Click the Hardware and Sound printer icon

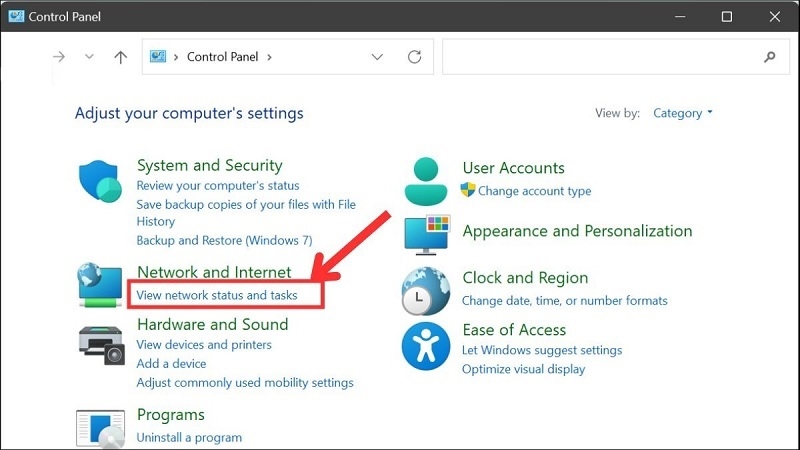(x=102, y=345)
